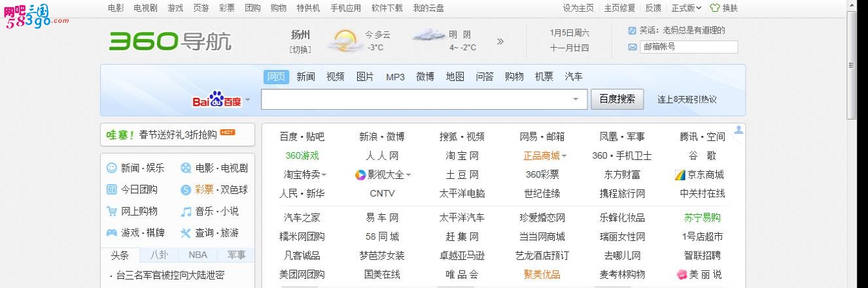Viewport: 868px width, 288px height.
Task: Open the 聚美优品 link
Action: [542, 274]
